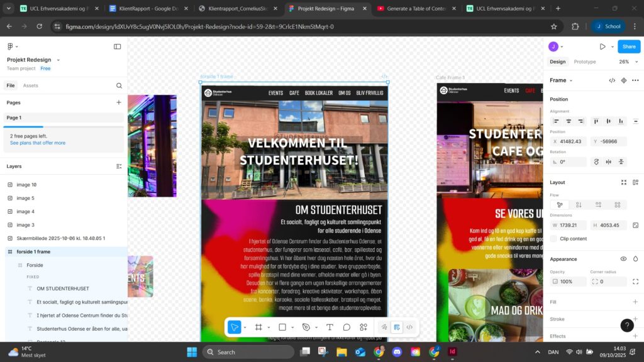Toggle frame visibility eye in Appearance
Viewport: 644px width, 362px height.
(623, 259)
